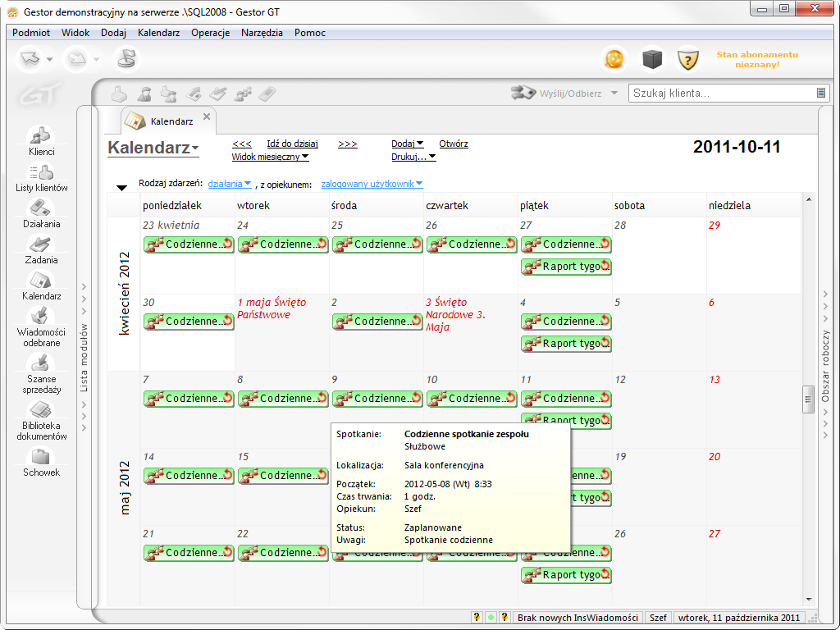Open the Operacje menu

point(210,33)
